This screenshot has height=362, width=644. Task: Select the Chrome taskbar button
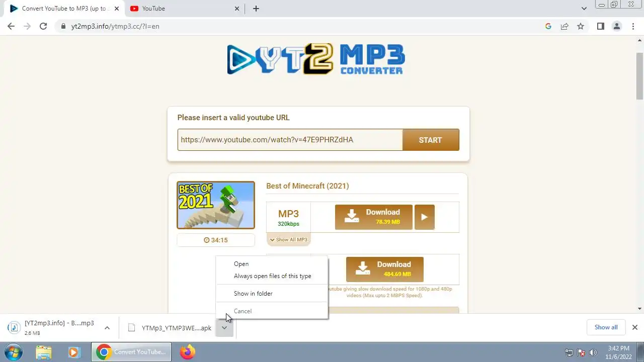click(131, 352)
